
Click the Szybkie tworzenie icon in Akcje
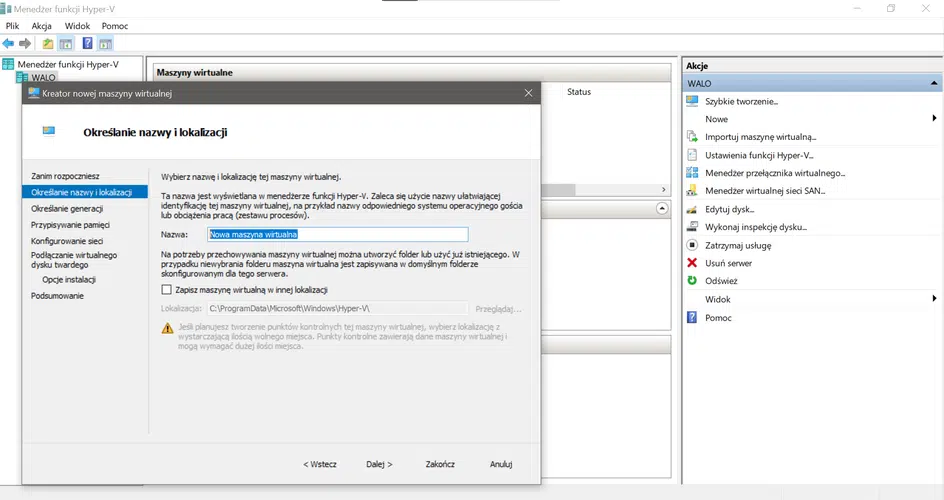coord(692,101)
